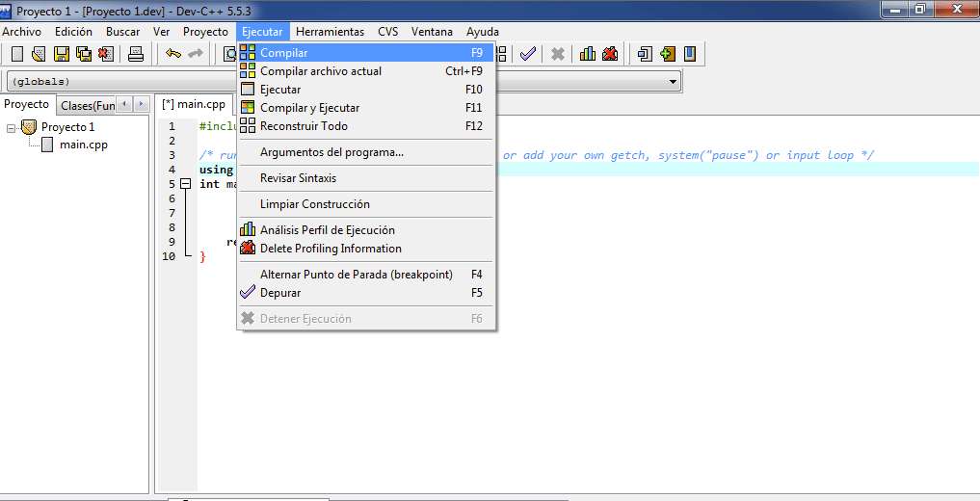Choose Alternar Punto de Parada (breakpoint)
This screenshot has height=501, width=980.
[366, 275]
